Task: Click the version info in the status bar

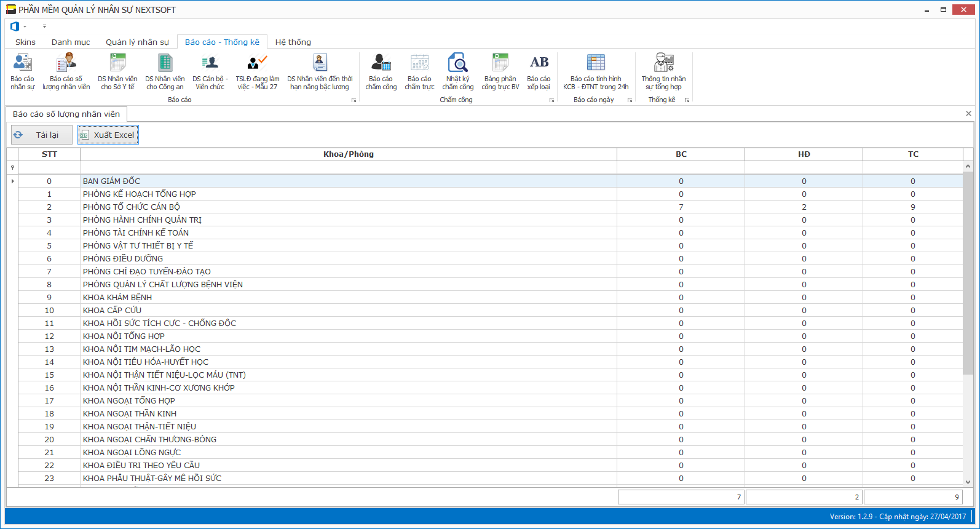Action: pyautogui.click(x=898, y=517)
